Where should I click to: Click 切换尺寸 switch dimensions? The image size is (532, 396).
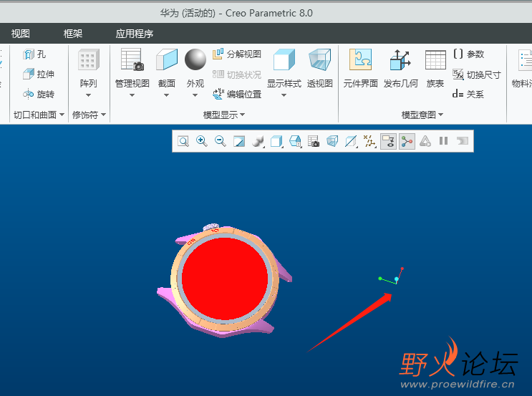click(477, 74)
